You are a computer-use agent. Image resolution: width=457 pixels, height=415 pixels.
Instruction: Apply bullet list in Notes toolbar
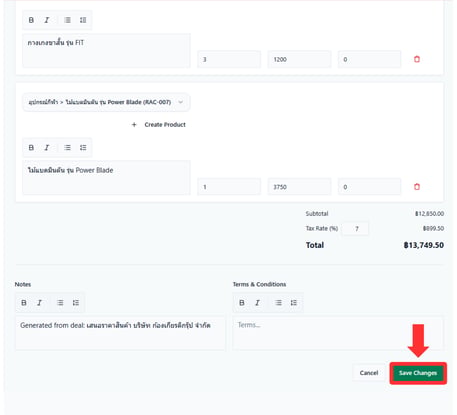tap(60, 303)
